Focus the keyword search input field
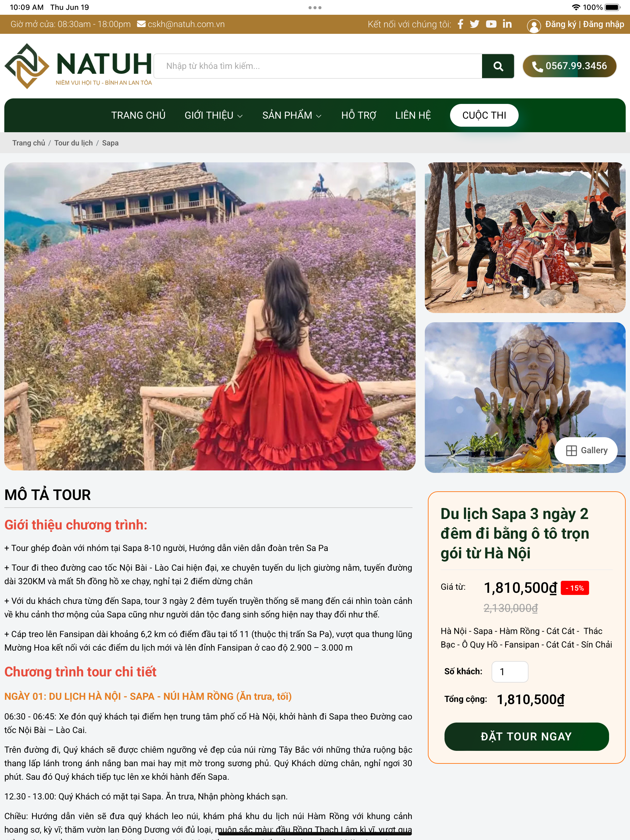 [318, 66]
